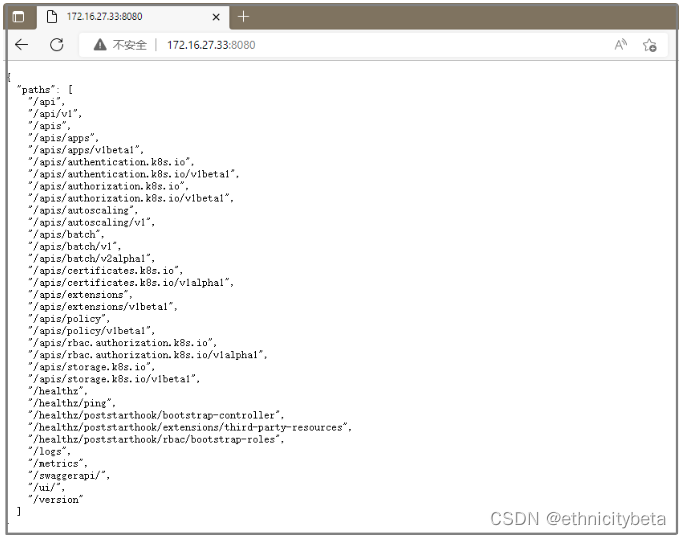The width and height of the screenshot is (681, 538).
Task: Click "/apis/storage.k8s.io/v1beta1" line
Action: tap(114, 379)
